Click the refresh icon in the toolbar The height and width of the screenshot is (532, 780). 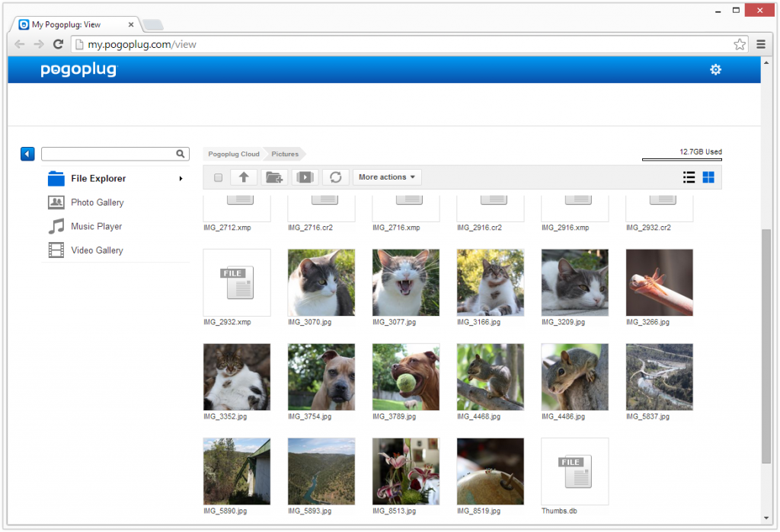click(335, 177)
